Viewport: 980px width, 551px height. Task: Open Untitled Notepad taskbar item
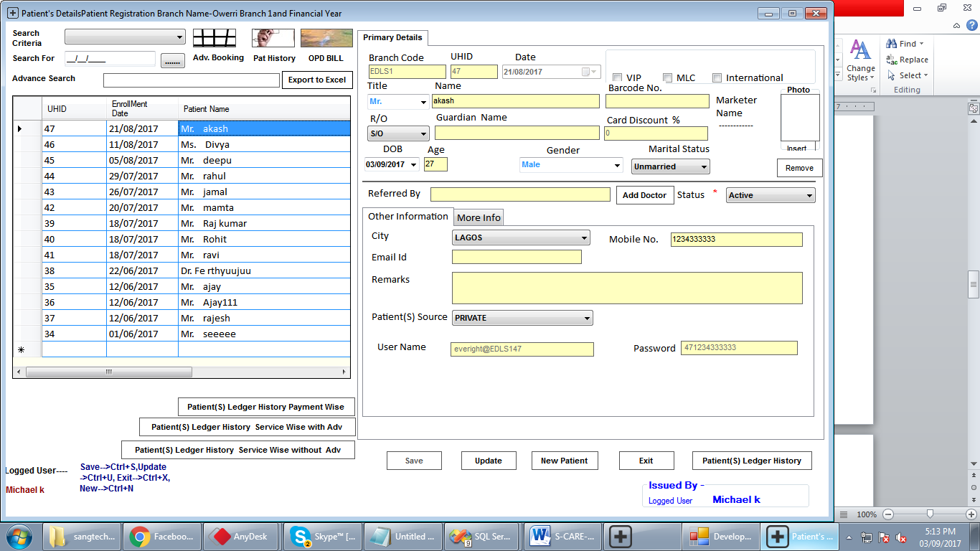(402, 537)
